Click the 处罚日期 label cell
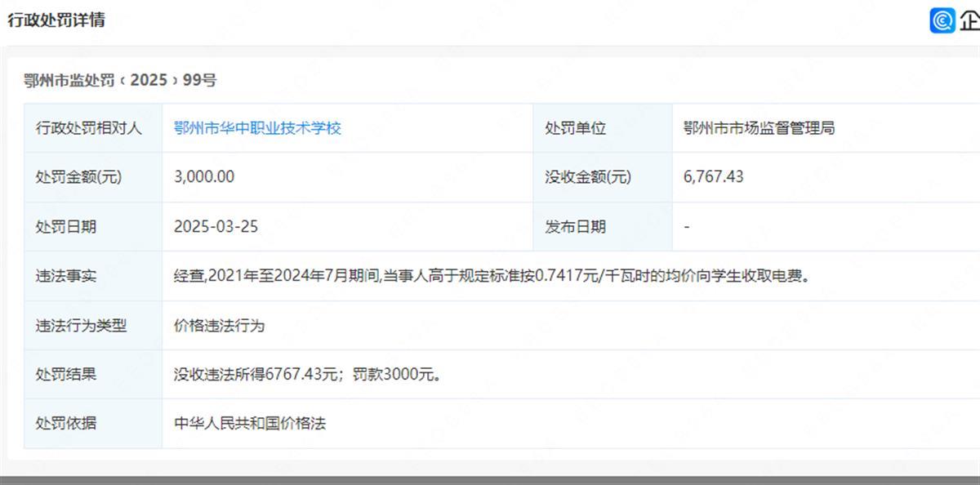 pos(65,227)
